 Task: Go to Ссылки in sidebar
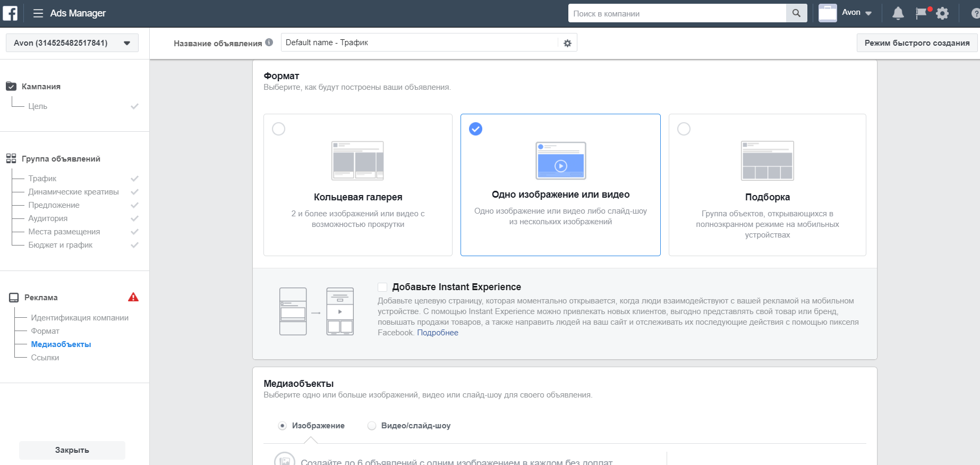(45, 358)
